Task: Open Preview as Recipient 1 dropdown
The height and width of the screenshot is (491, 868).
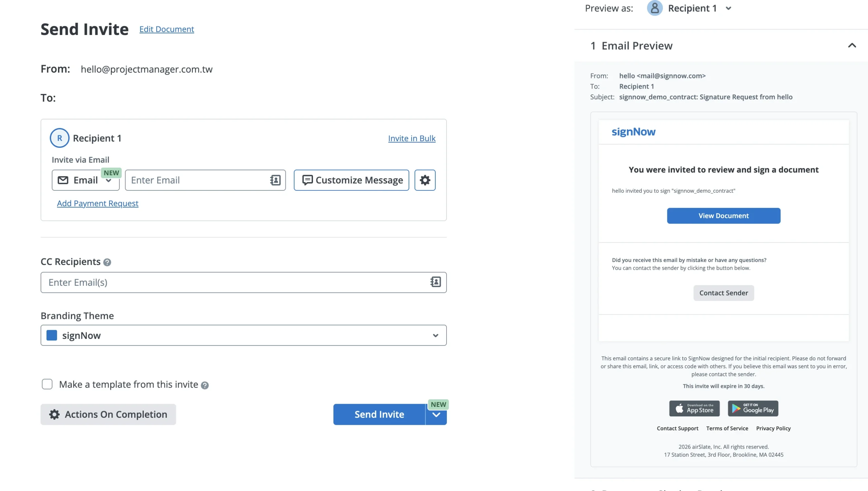Action: click(728, 8)
